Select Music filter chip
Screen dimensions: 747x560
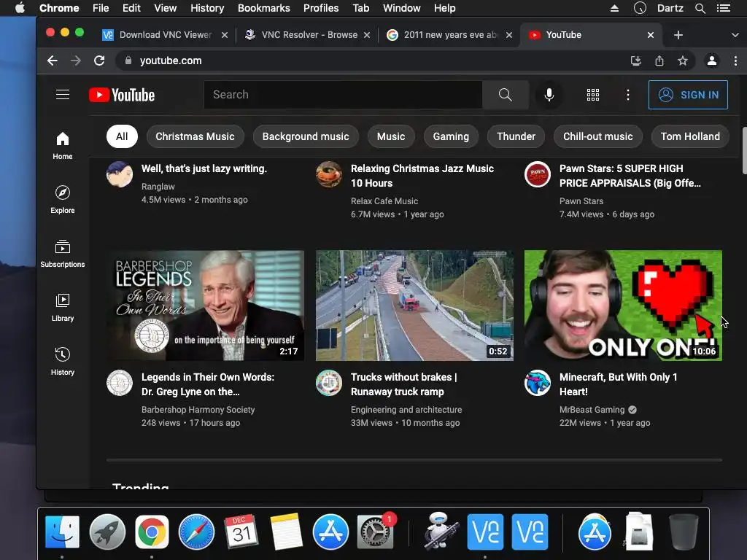(x=391, y=136)
